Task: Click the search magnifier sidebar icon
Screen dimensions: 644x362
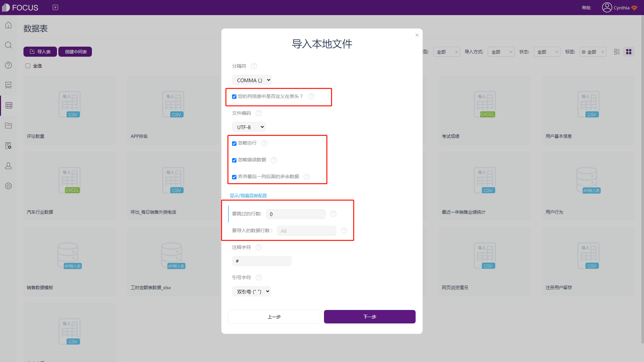Action: click(8, 45)
